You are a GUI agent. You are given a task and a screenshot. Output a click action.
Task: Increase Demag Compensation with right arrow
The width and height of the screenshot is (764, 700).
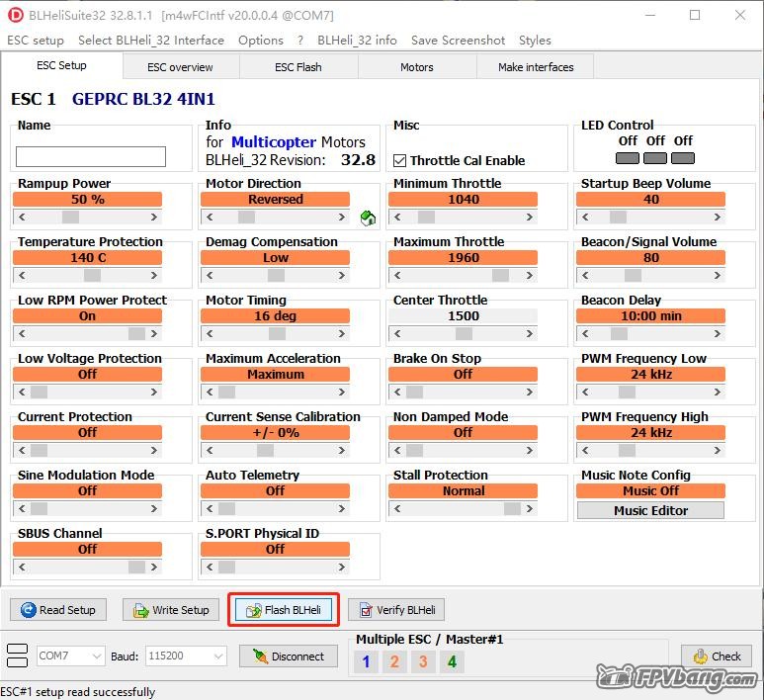tap(342, 276)
